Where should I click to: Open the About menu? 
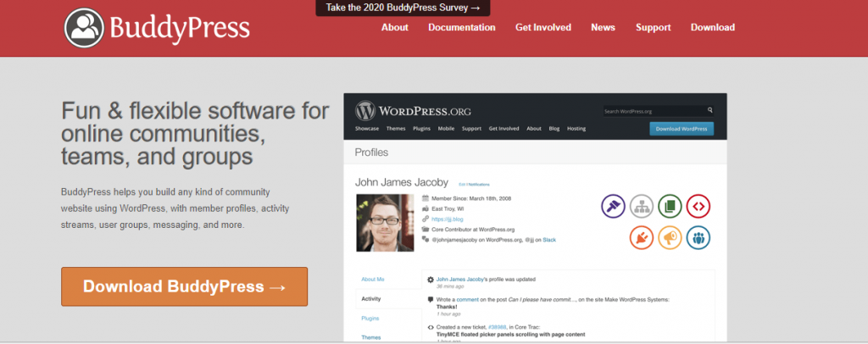395,27
